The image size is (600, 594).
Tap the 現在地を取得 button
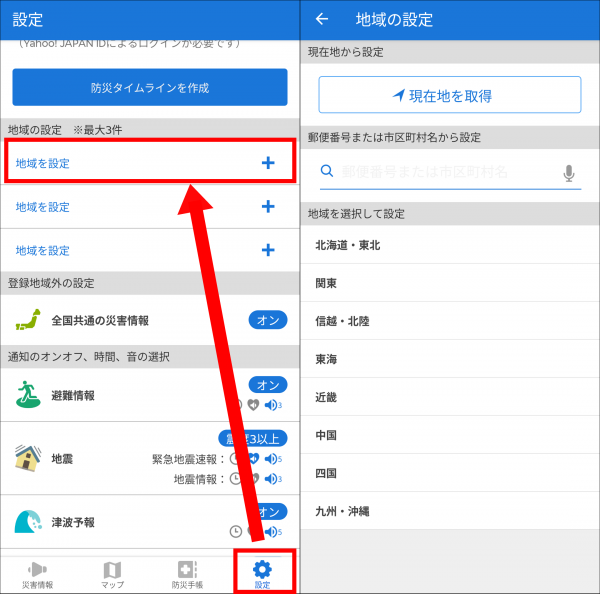pos(450,95)
